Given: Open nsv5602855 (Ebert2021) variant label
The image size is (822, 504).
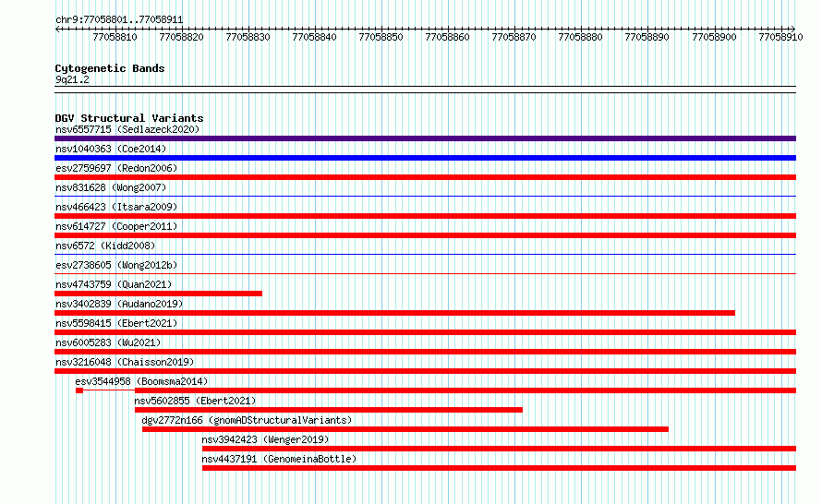Looking at the screenshot, I should click(x=195, y=401).
